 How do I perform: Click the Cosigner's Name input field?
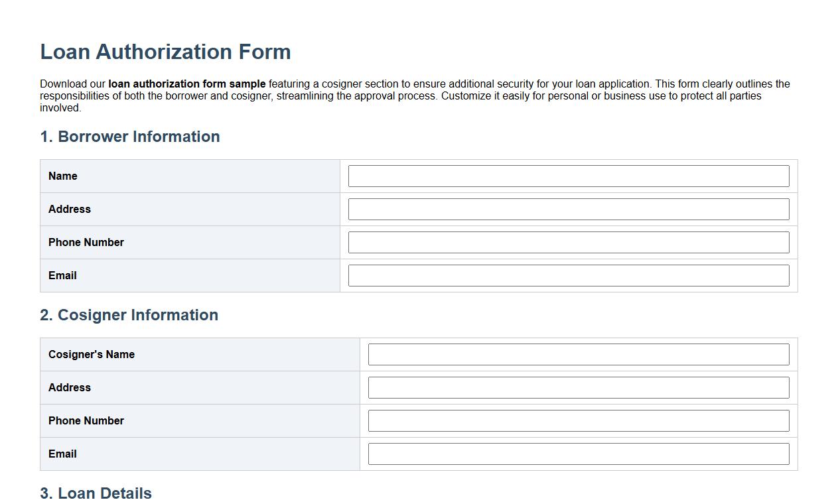(x=579, y=354)
